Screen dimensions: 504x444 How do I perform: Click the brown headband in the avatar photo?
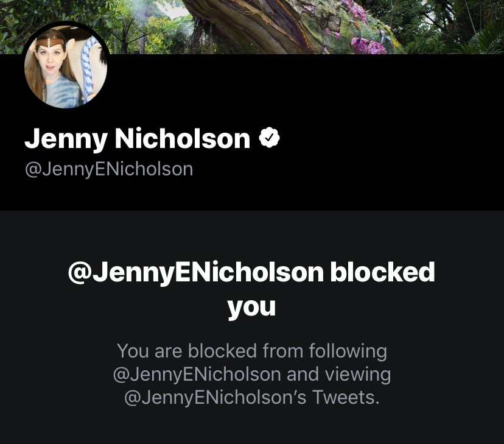[49, 43]
